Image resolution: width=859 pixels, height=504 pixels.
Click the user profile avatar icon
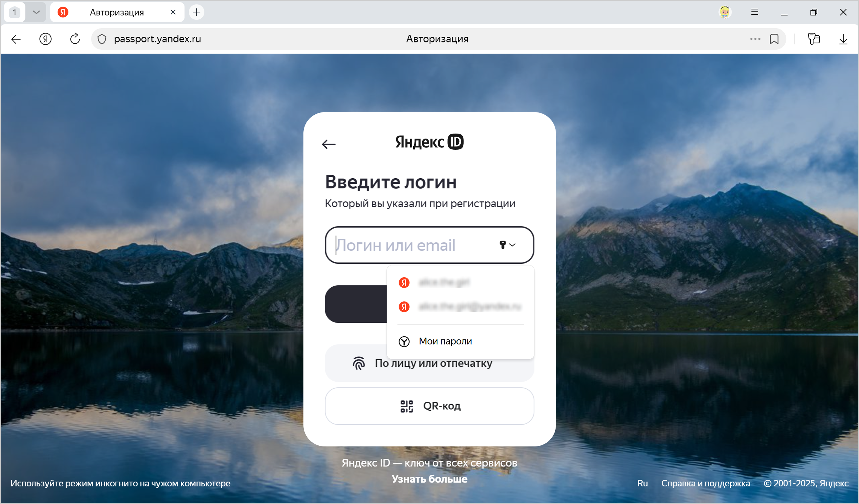click(x=725, y=12)
